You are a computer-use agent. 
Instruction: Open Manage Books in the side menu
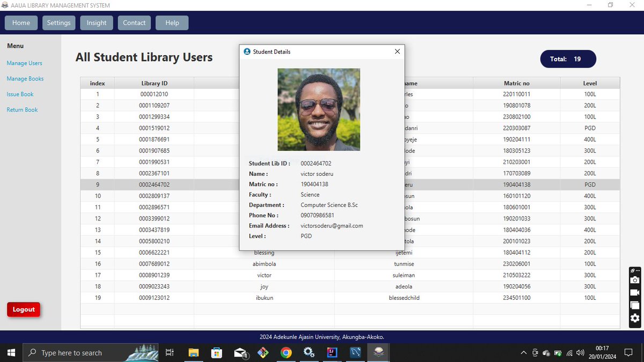[25, 78]
